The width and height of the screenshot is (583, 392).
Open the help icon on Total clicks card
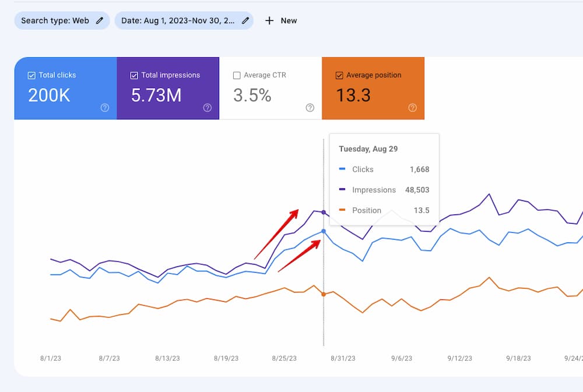104,108
